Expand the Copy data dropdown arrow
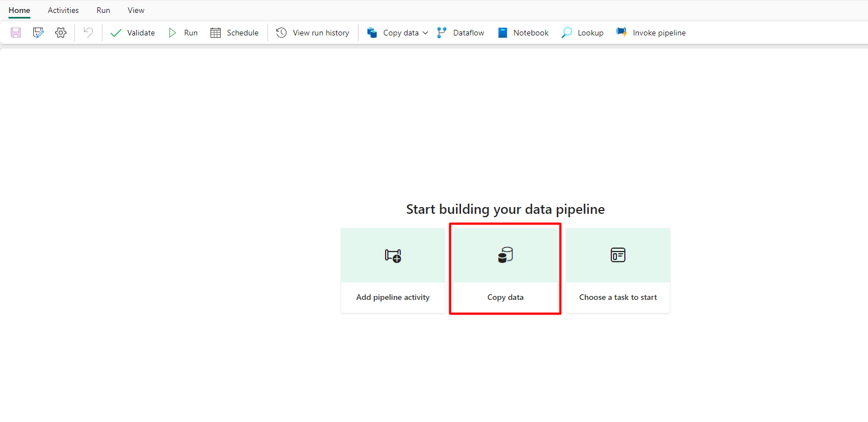 425,33
